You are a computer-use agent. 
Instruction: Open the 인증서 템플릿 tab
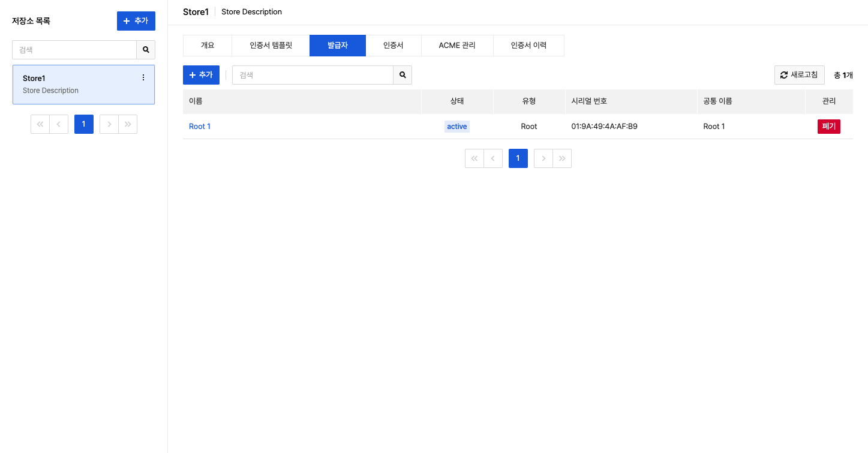(270, 45)
